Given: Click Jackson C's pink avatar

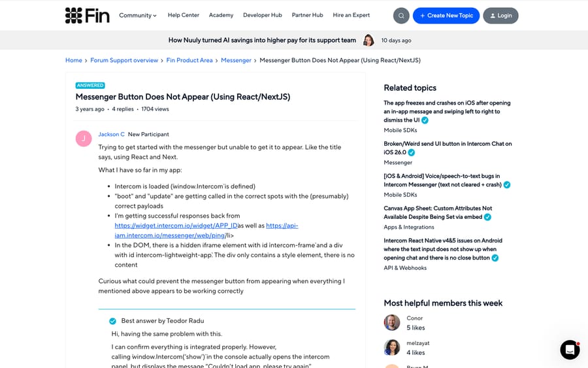Looking at the screenshot, I should click(84, 139).
